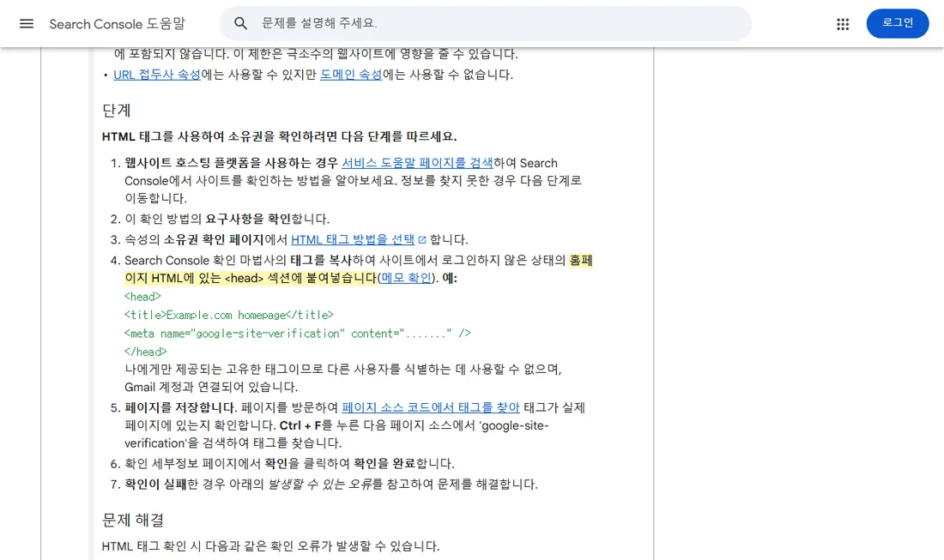The width and height of the screenshot is (944, 560).
Task: Open the HTML 태그 방법을 선택 link
Action: [353, 239]
